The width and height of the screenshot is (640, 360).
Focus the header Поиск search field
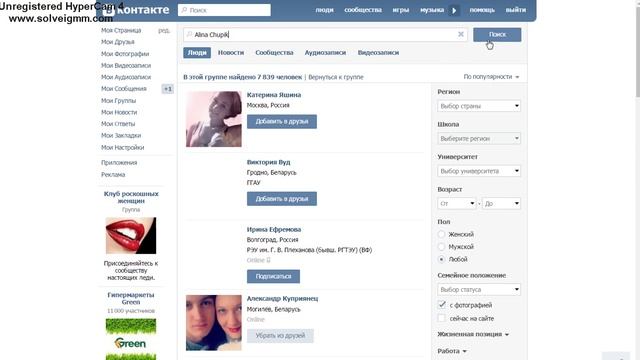[x=224, y=10]
